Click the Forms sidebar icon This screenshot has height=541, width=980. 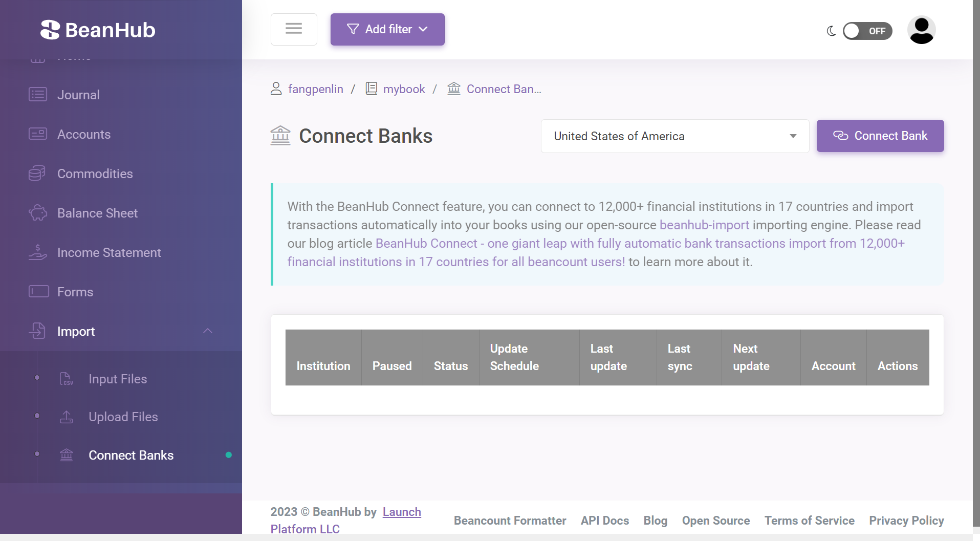click(39, 292)
